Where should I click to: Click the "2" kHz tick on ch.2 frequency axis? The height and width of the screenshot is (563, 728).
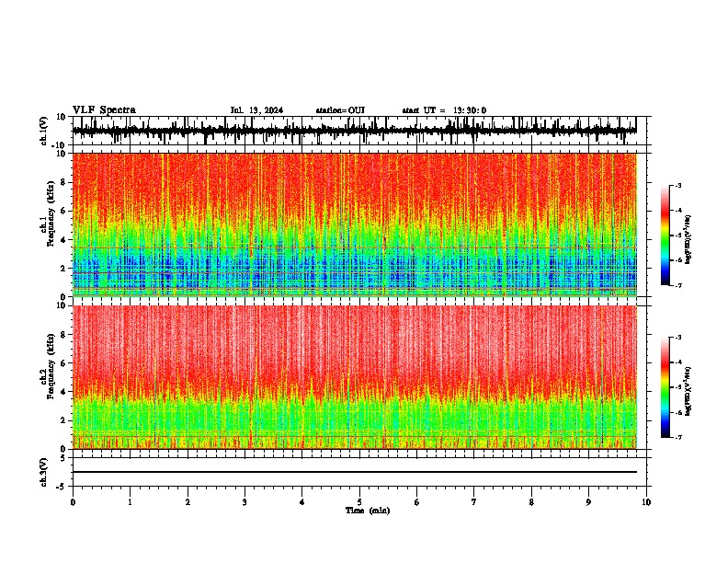tap(63, 420)
